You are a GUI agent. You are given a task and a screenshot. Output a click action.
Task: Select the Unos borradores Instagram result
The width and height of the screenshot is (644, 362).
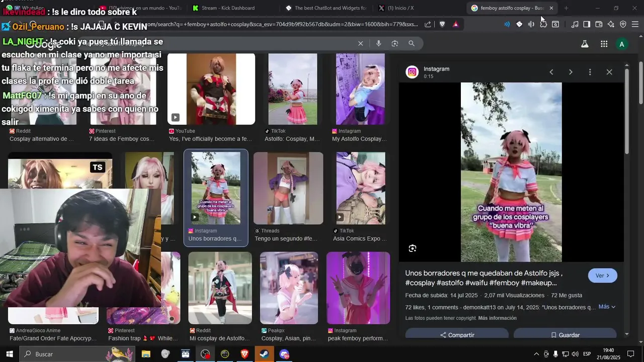(216, 198)
